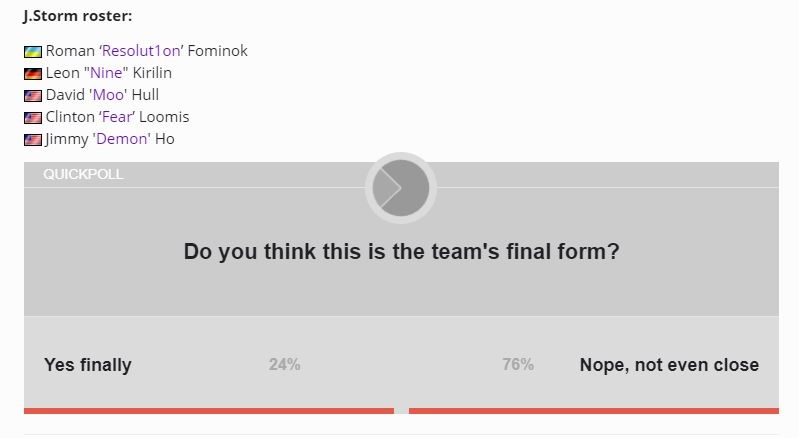Image resolution: width=799 pixels, height=438 pixels.
Task: Click the US flag next to David
Action: point(33,95)
